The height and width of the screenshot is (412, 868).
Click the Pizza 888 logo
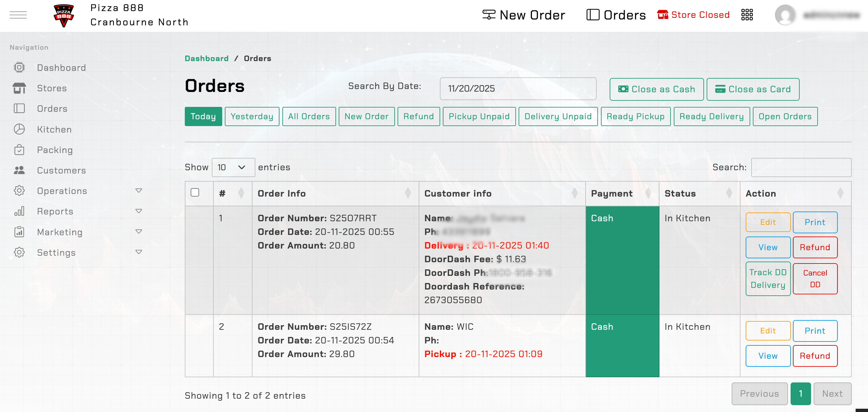pyautogui.click(x=64, y=16)
